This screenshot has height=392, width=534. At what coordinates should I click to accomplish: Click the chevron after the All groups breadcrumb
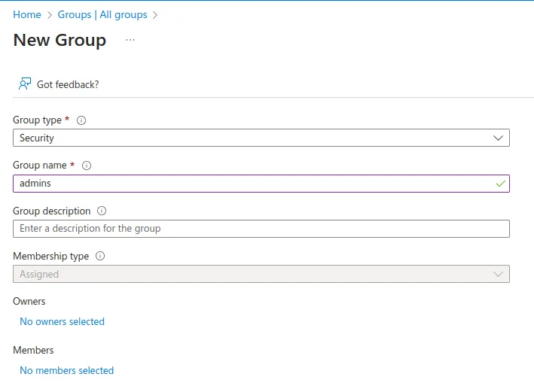pyautogui.click(x=155, y=15)
